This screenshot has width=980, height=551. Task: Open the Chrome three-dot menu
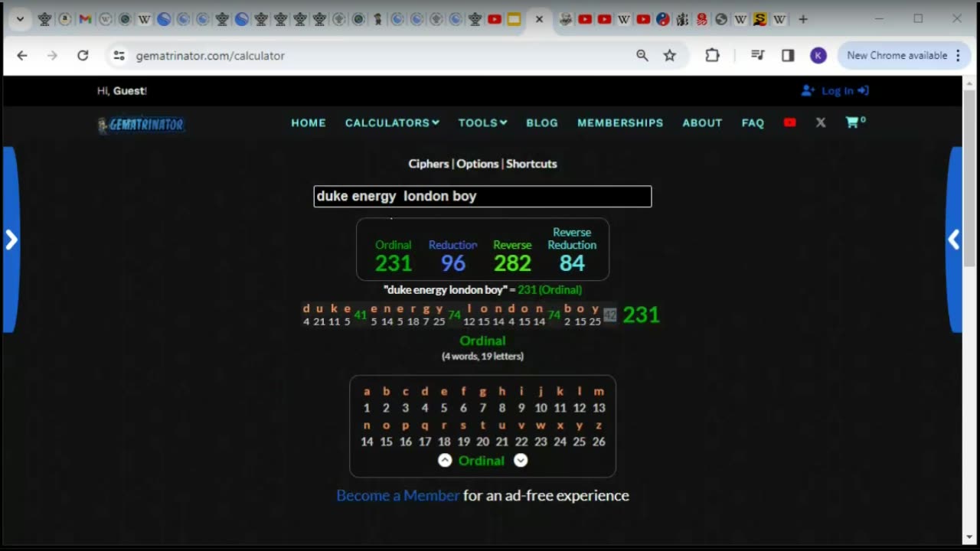pos(958,55)
